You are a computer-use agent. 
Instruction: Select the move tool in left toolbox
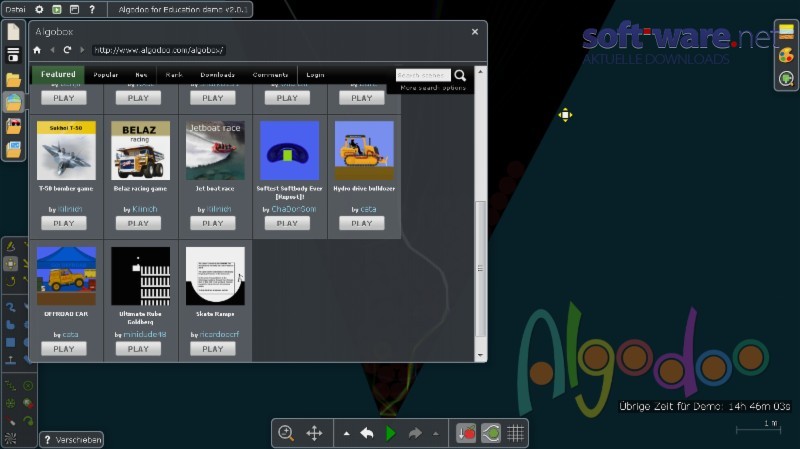pos(11,264)
